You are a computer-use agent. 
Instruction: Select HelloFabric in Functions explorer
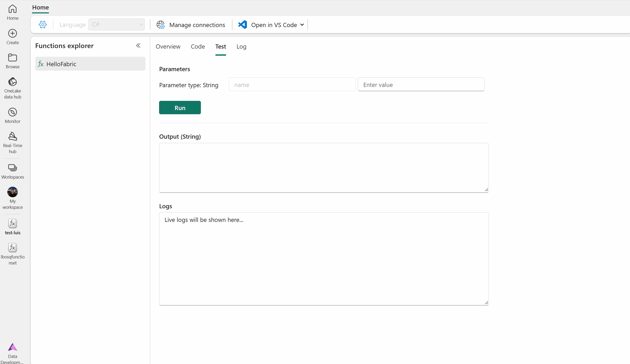90,64
